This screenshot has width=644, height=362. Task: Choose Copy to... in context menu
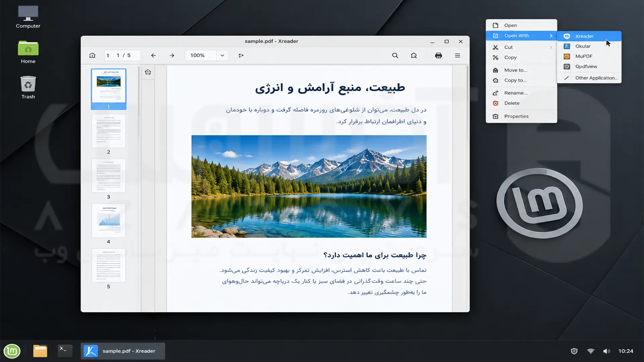[x=521, y=80]
